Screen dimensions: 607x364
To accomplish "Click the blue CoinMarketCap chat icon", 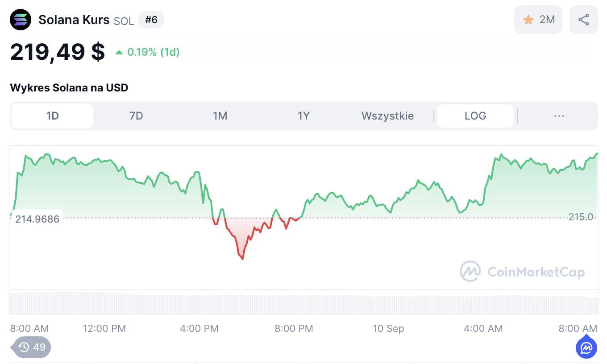I will (x=586, y=347).
